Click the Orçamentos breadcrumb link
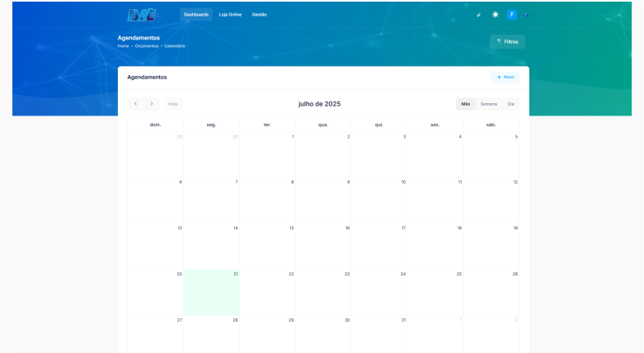644x353 pixels. click(x=147, y=46)
